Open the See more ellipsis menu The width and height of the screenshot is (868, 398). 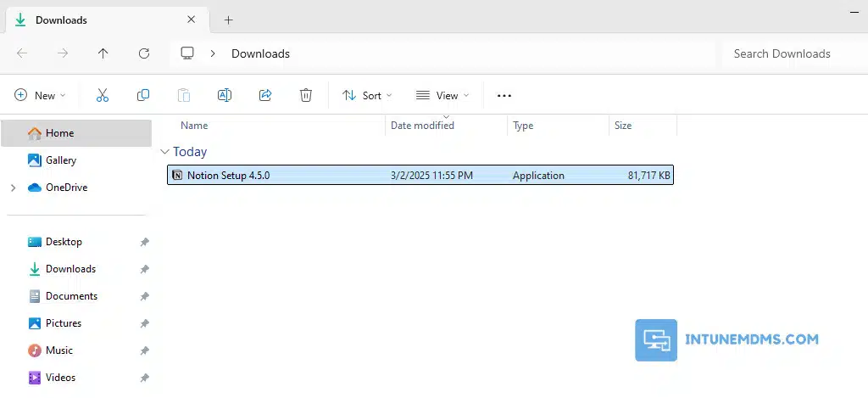pyautogui.click(x=504, y=96)
